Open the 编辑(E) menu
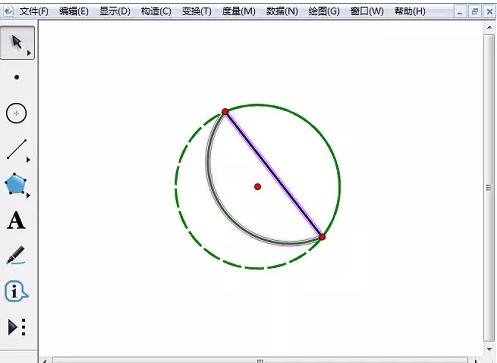Viewport: 497px width, 363px height. (x=74, y=11)
